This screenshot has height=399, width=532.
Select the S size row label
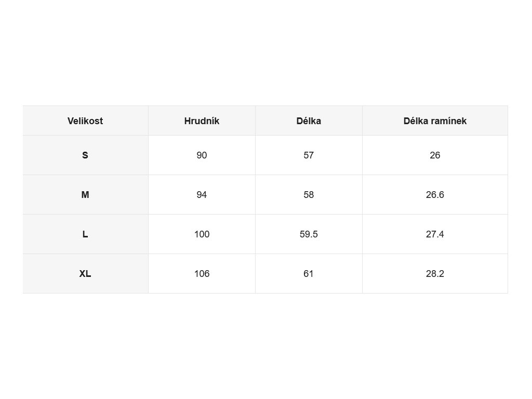[x=85, y=155]
